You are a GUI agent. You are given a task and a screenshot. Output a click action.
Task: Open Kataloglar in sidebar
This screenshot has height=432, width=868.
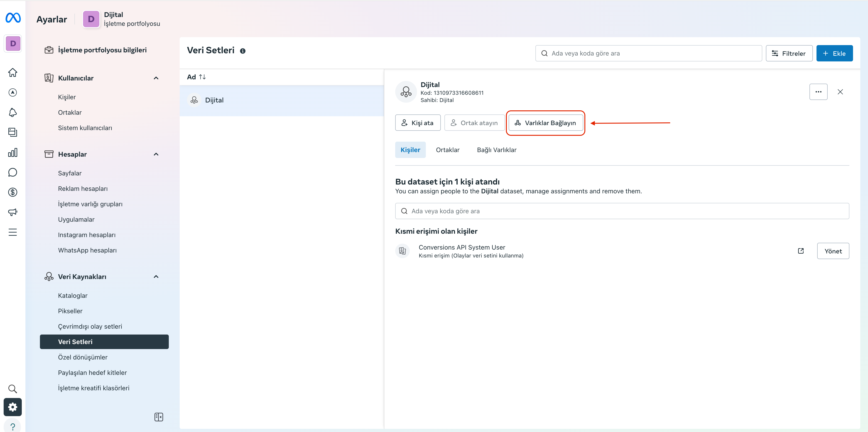[72, 296]
